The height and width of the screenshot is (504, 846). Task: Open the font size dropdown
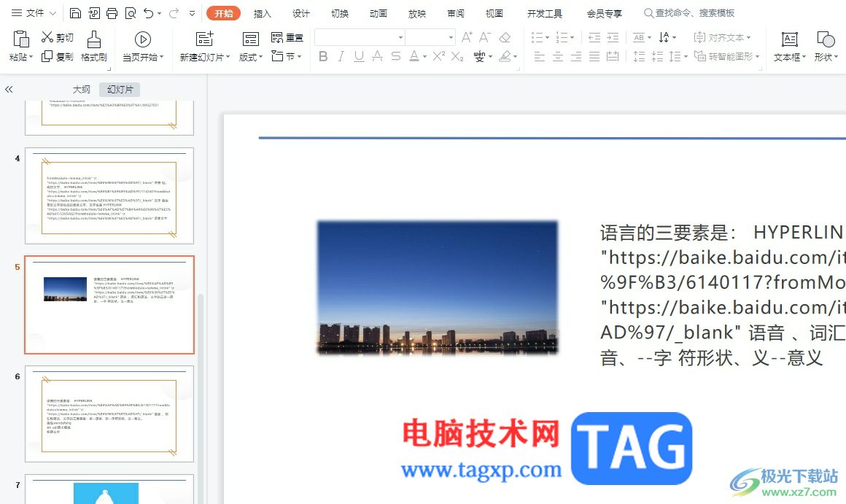click(x=451, y=37)
